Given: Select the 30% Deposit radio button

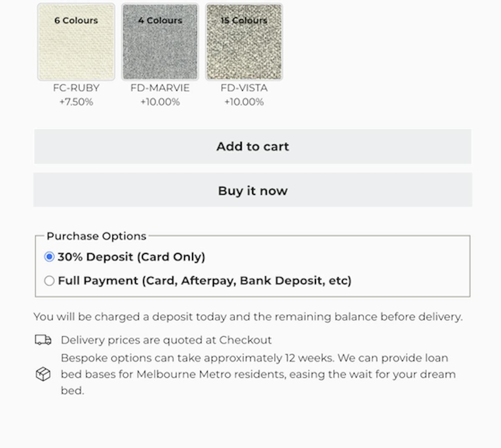Looking at the screenshot, I should pos(49,257).
